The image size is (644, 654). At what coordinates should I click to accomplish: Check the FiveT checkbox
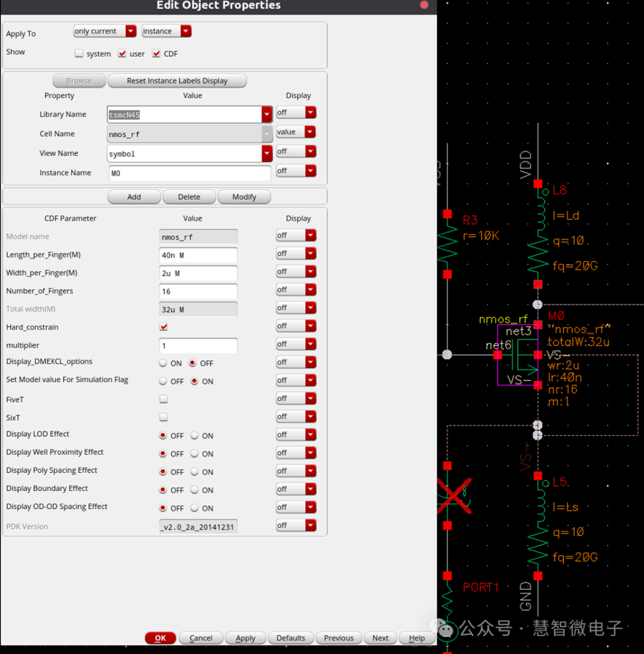click(x=164, y=399)
